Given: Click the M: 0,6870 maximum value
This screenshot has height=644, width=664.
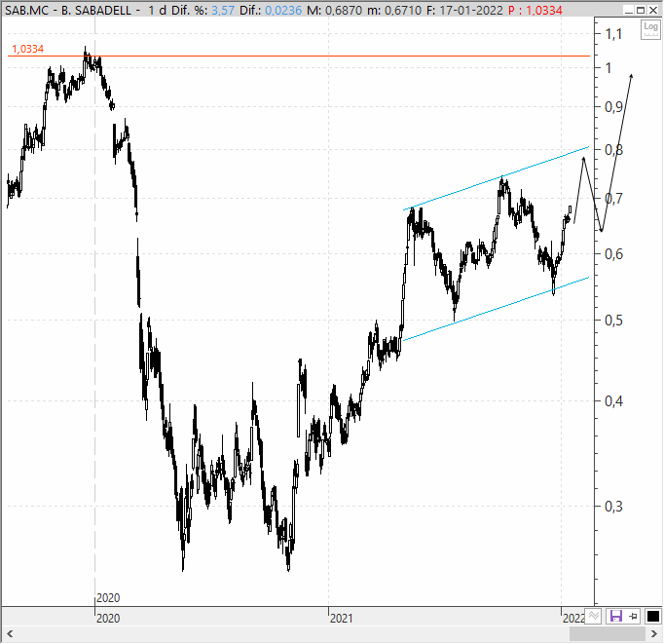Looking at the screenshot, I should pyautogui.click(x=335, y=10).
